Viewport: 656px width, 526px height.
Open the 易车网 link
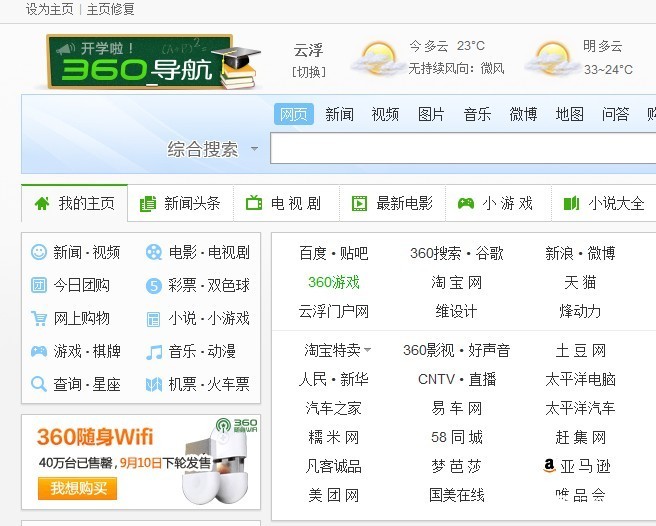[x=456, y=408]
